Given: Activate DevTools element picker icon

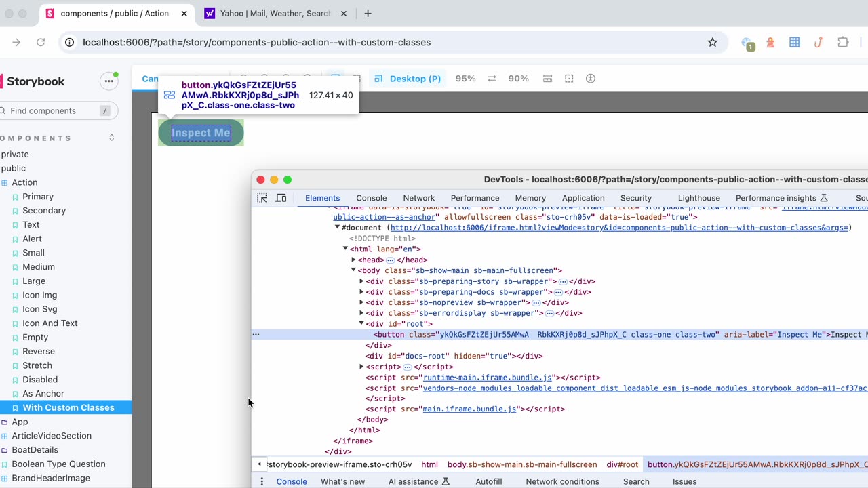Looking at the screenshot, I should click(262, 198).
